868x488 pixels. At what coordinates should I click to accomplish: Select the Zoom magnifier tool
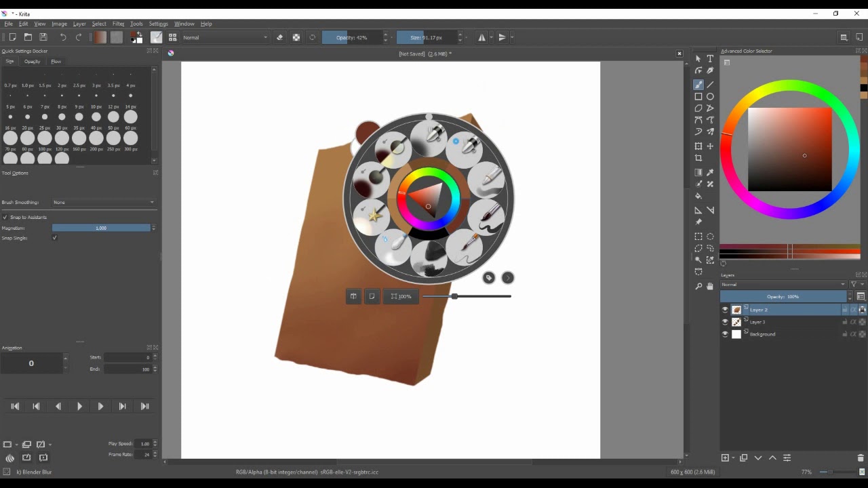(x=698, y=286)
